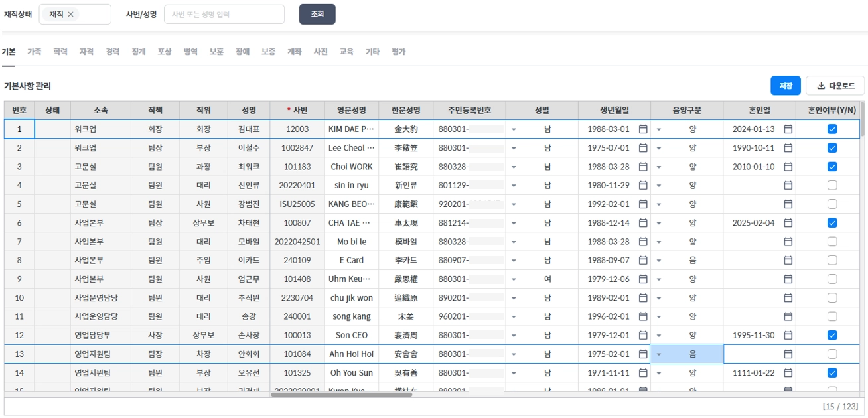Switch to the 평가 tab
The height and width of the screenshot is (418, 868).
pos(398,52)
